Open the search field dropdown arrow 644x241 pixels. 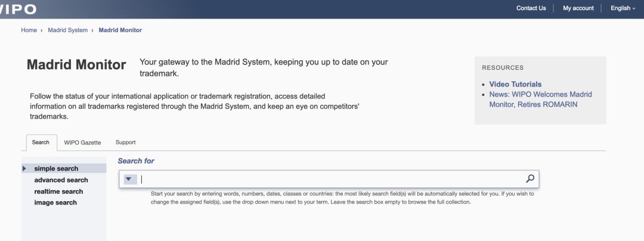pyautogui.click(x=129, y=179)
